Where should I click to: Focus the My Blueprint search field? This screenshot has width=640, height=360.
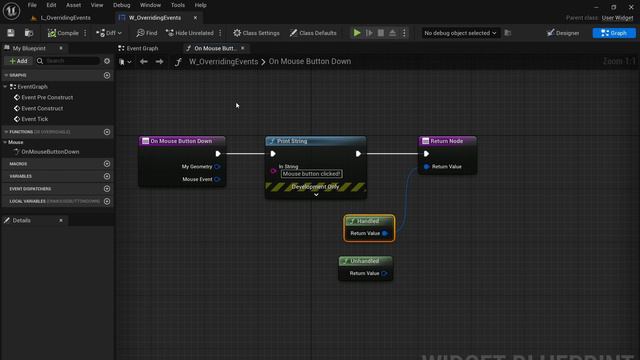(68, 61)
